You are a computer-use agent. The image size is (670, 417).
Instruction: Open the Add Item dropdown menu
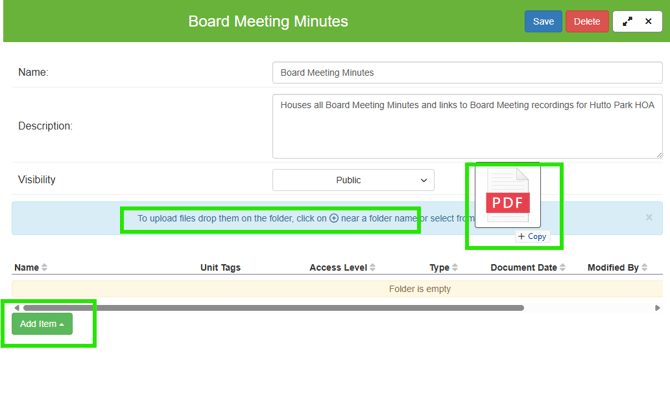click(42, 324)
